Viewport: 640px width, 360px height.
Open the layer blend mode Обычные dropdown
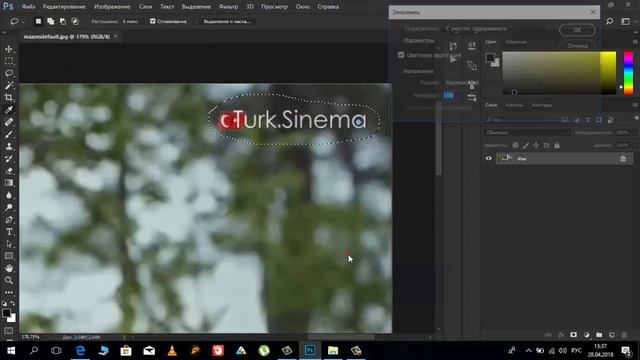(x=528, y=133)
